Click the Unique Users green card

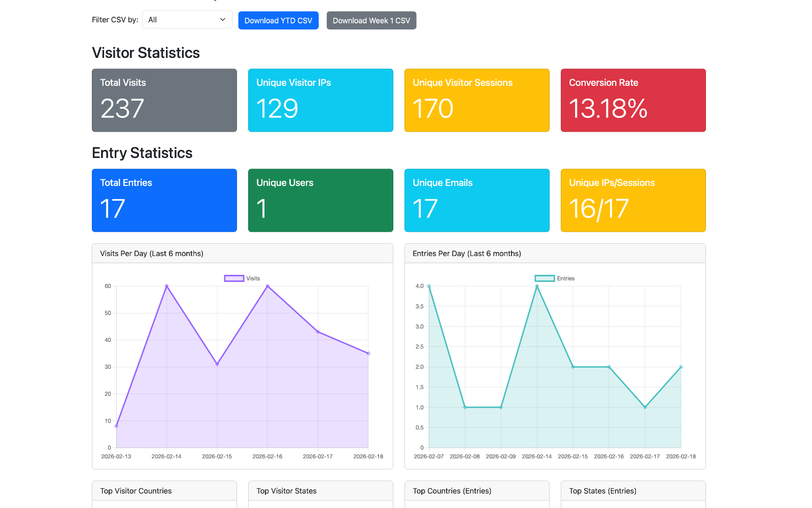(x=320, y=200)
